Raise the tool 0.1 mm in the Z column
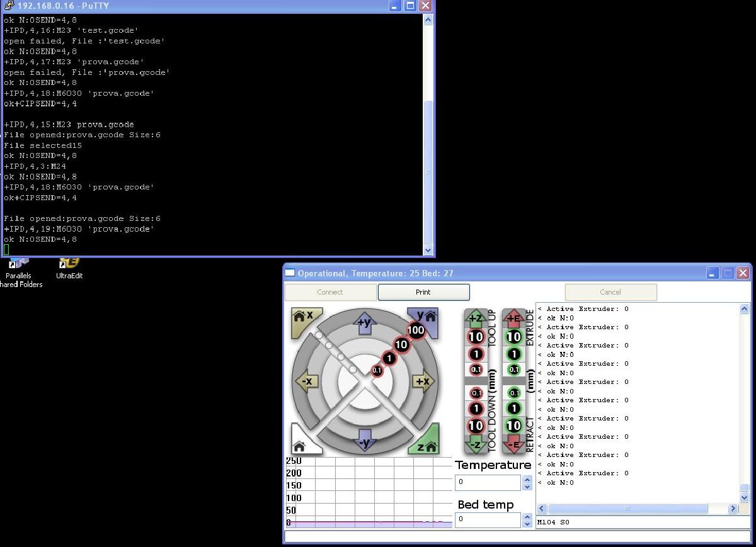This screenshot has height=547, width=756. (476, 370)
